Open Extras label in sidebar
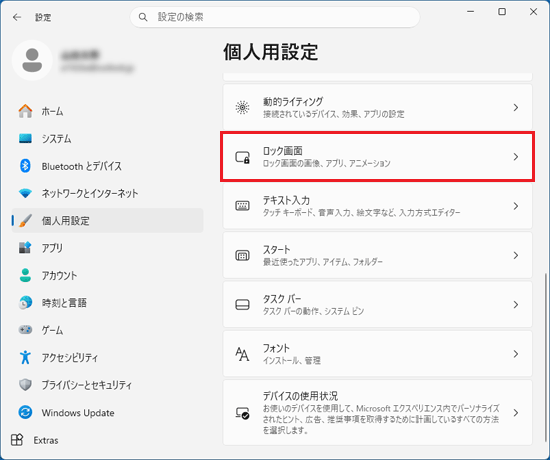 coord(46,440)
